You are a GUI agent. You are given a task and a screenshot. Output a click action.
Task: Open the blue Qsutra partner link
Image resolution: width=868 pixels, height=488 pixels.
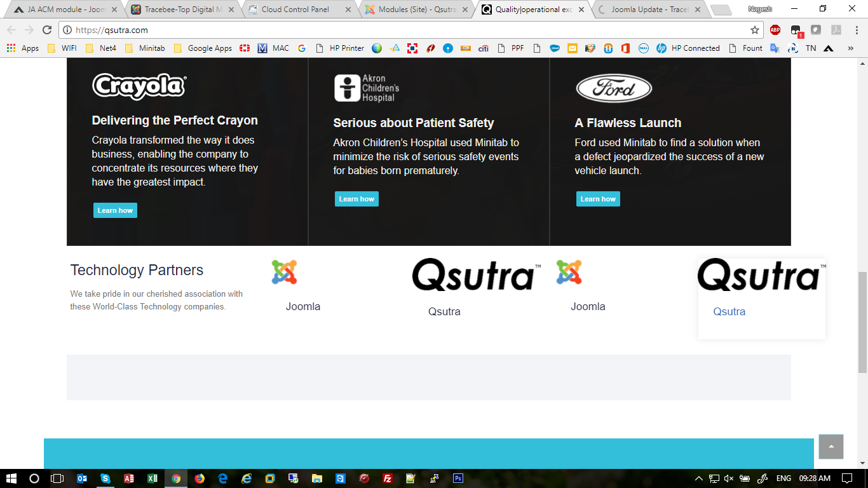[x=729, y=311]
